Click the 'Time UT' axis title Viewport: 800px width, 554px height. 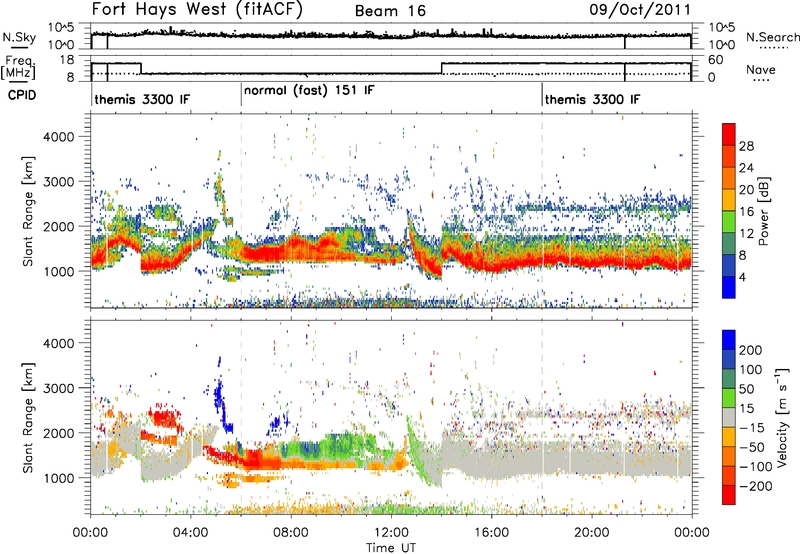(391, 547)
